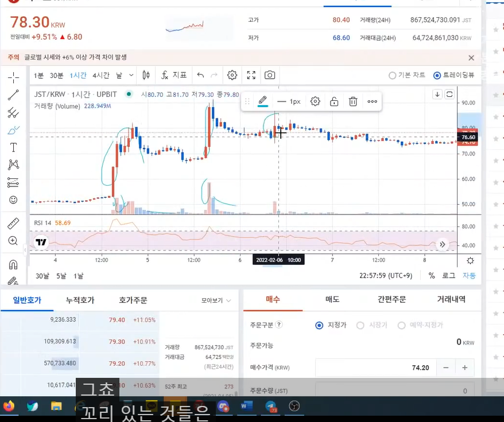Screen dimensions: 504x422
Task: Select the pitchfork tool
Action: [13, 112]
